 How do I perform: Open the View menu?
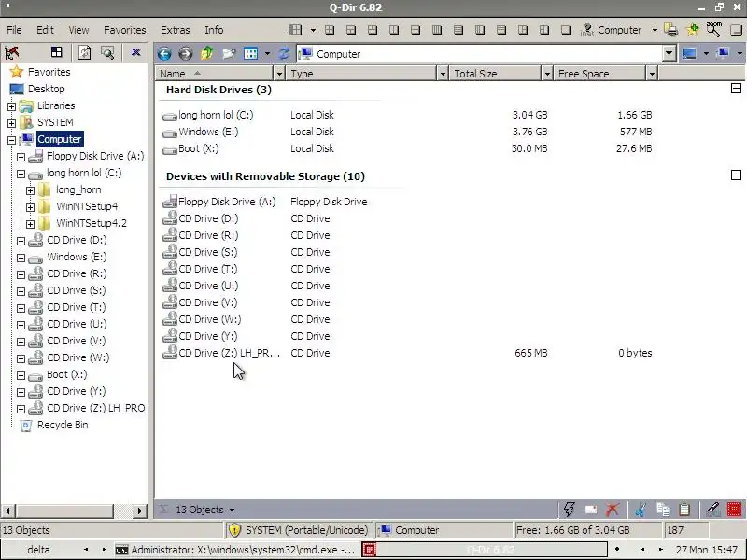(78, 30)
